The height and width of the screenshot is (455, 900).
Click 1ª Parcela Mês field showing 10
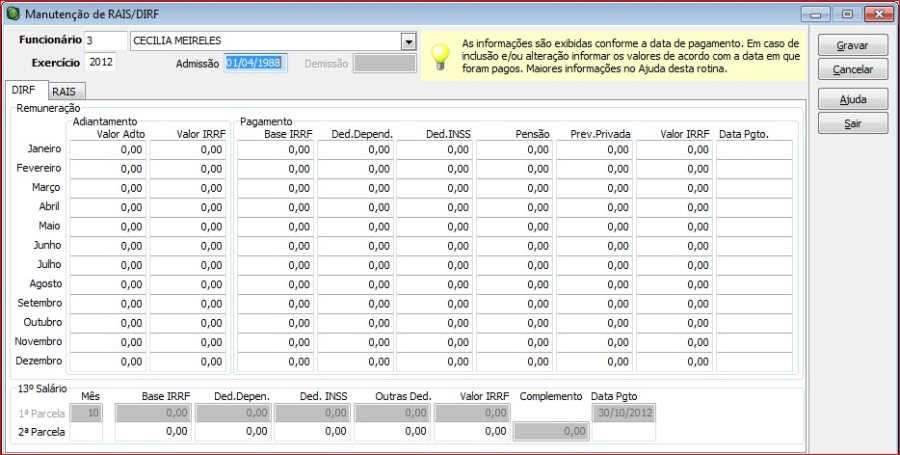click(x=86, y=413)
